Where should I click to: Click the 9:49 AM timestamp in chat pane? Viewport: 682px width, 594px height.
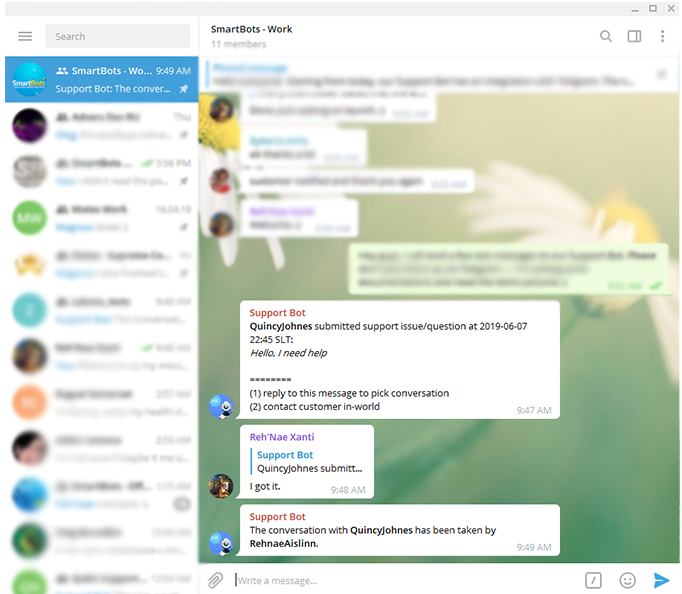pyautogui.click(x=534, y=547)
